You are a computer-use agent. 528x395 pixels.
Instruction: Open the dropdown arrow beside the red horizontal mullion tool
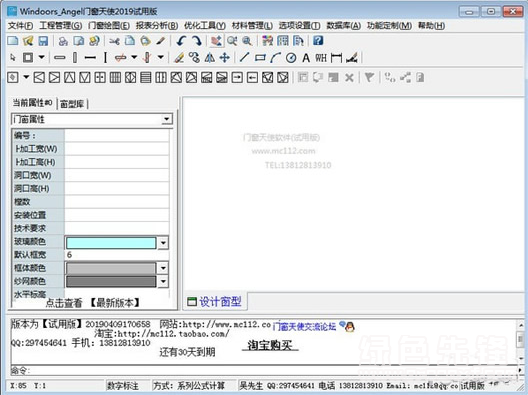(134, 57)
